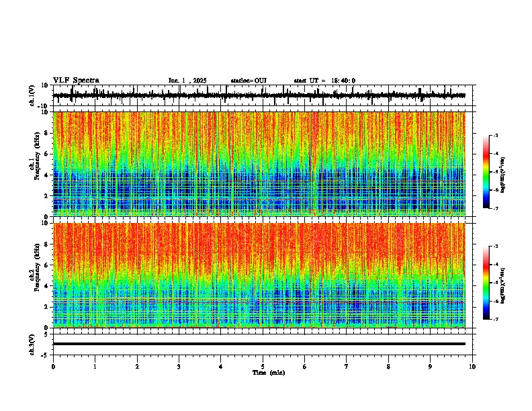This screenshot has width=532, height=411.
Task: Click the log PSD label beside ch.1 colorbar
Action: (503, 175)
